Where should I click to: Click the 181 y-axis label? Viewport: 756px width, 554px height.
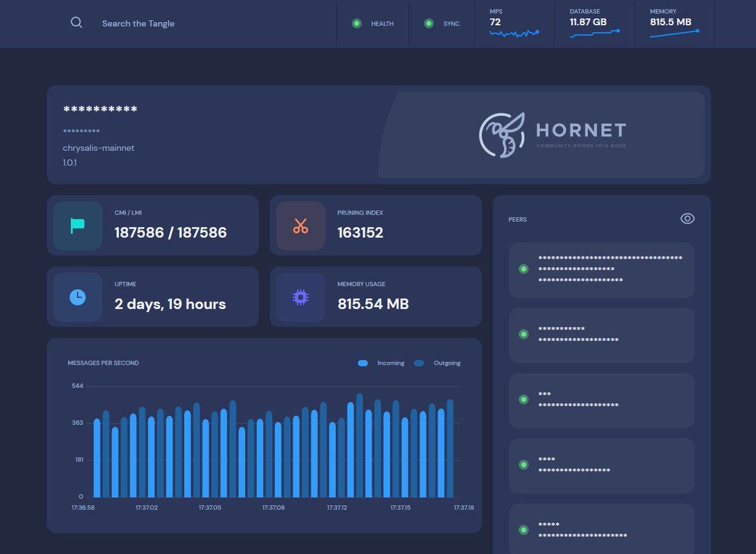click(x=79, y=460)
